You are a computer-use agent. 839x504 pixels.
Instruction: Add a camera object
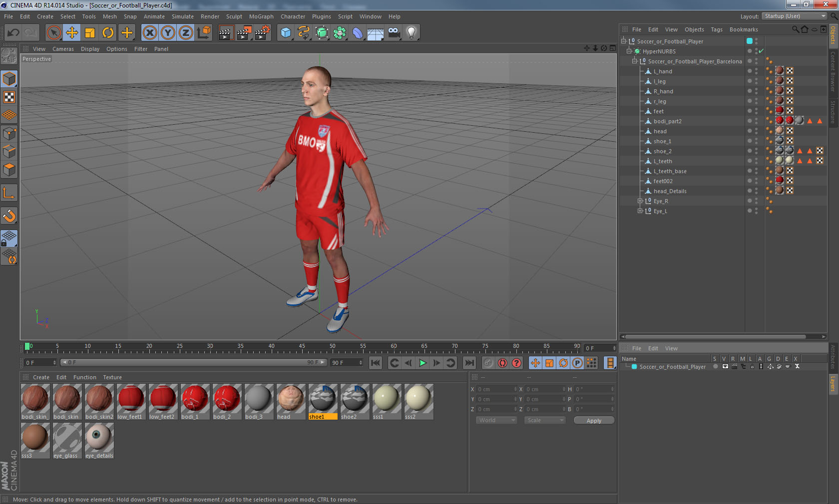point(394,33)
